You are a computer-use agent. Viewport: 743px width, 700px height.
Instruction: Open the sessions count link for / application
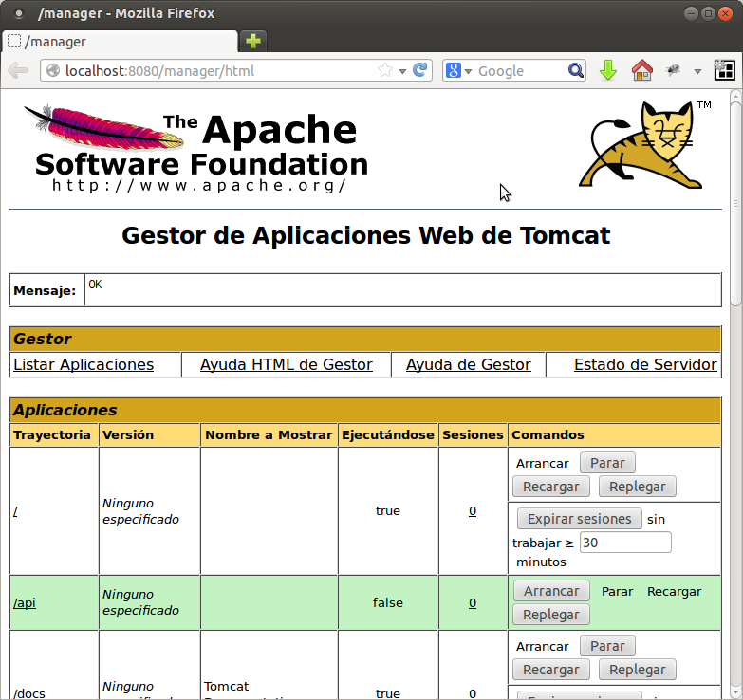(473, 511)
